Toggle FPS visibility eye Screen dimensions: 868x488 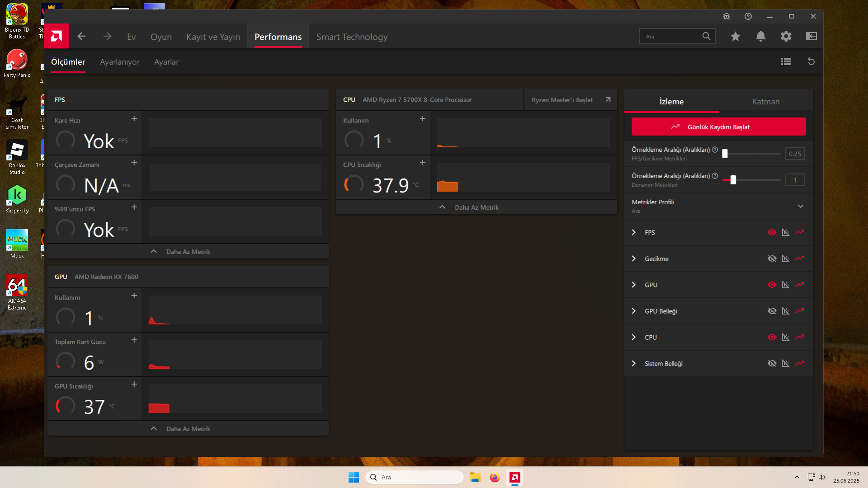pos(772,232)
